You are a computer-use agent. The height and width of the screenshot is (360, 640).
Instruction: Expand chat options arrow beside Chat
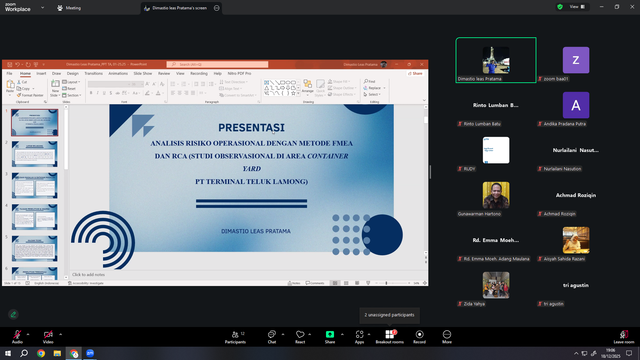[283, 334]
